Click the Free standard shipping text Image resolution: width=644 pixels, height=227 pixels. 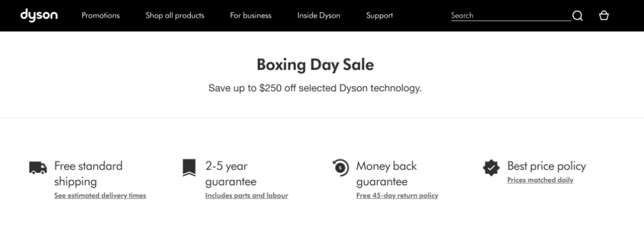(88, 173)
